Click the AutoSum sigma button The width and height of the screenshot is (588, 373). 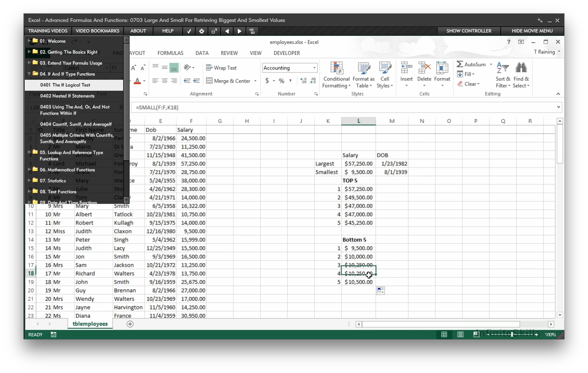coord(471,64)
